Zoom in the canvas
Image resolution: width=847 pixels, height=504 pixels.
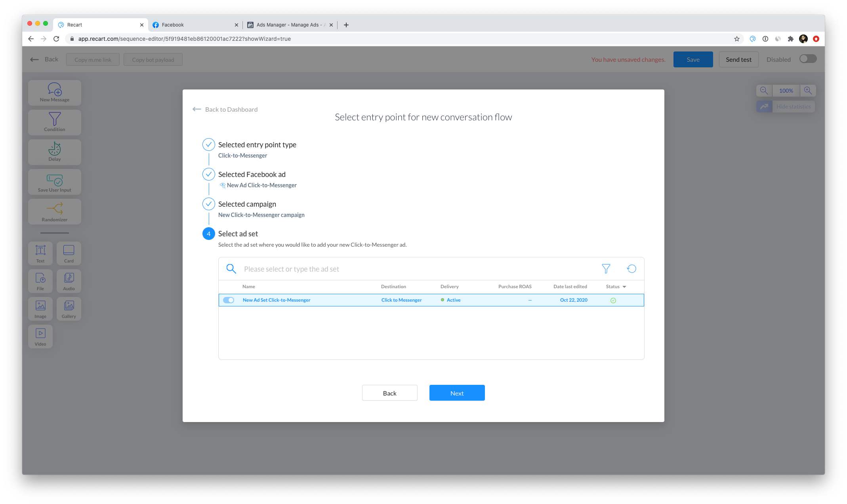pyautogui.click(x=808, y=91)
